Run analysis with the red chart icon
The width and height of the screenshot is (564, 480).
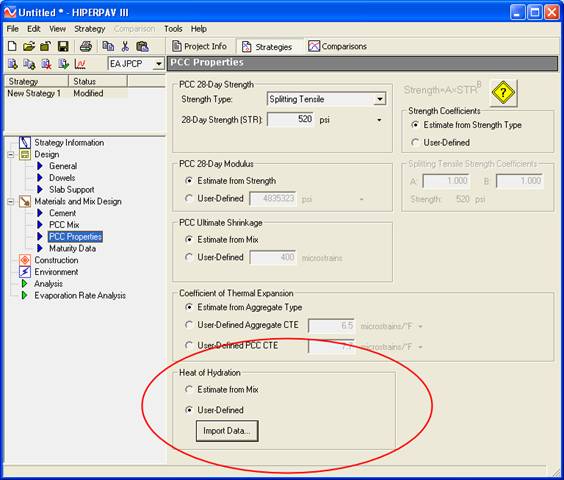(80, 64)
